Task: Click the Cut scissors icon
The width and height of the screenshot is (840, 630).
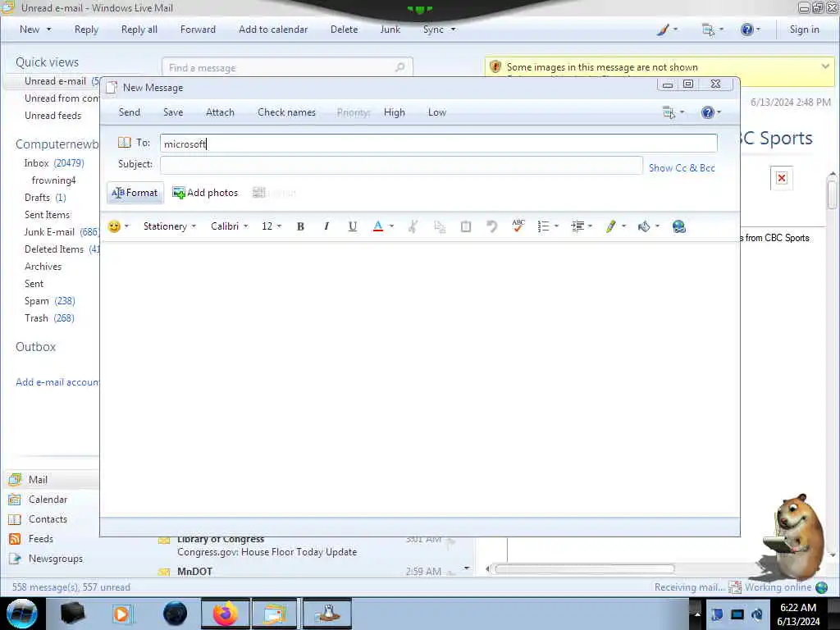Action: (x=413, y=226)
